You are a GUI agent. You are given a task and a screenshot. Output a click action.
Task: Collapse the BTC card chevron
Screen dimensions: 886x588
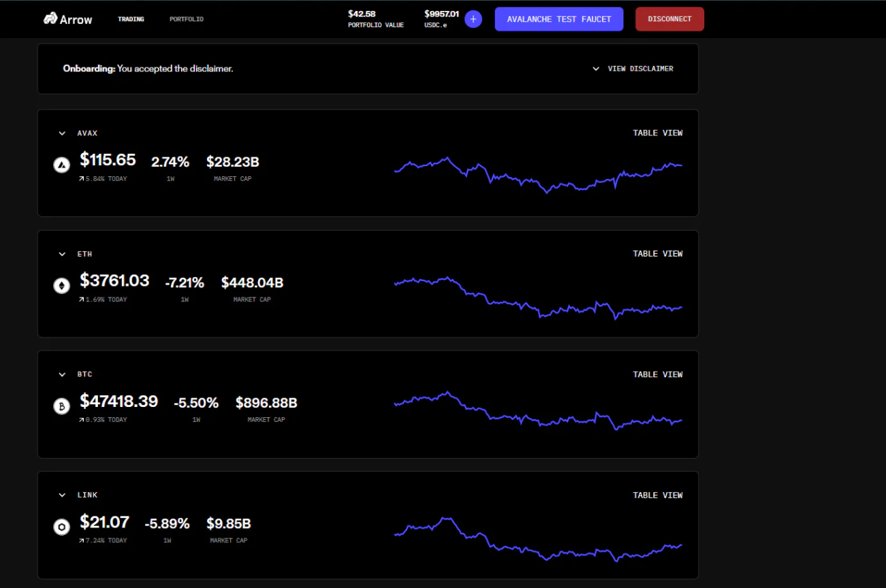62,375
